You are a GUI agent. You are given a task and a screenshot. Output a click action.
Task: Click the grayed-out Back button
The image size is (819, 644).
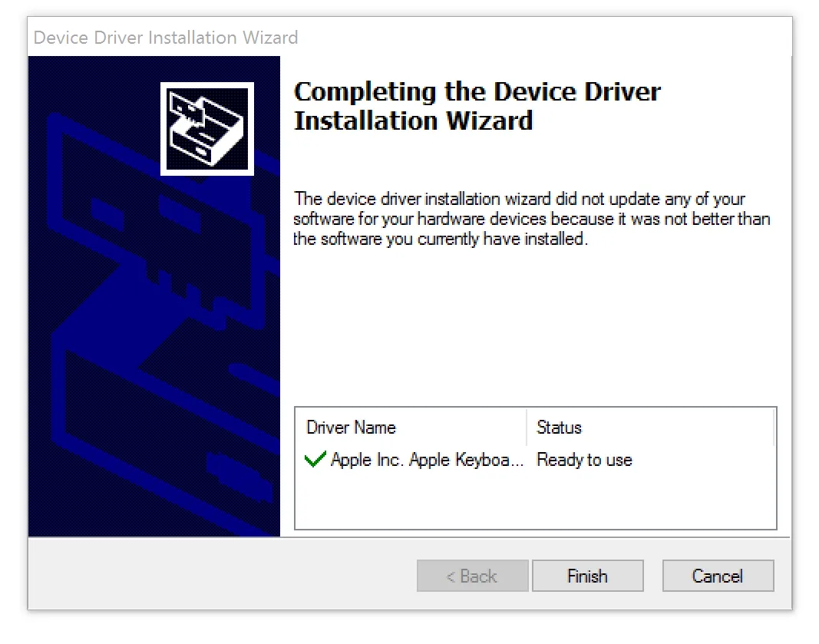tap(472, 576)
